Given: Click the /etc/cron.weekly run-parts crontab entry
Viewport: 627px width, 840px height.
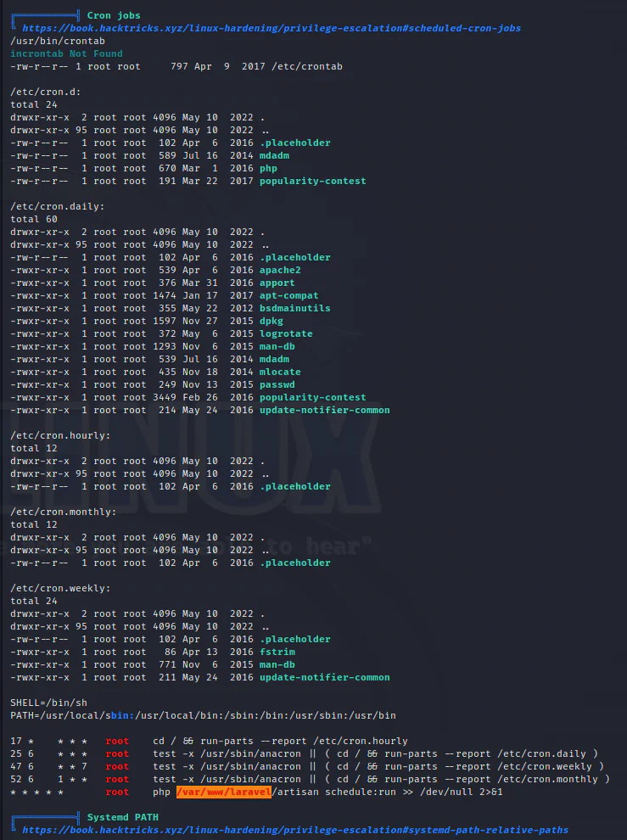Looking at the screenshot, I should (x=307, y=767).
